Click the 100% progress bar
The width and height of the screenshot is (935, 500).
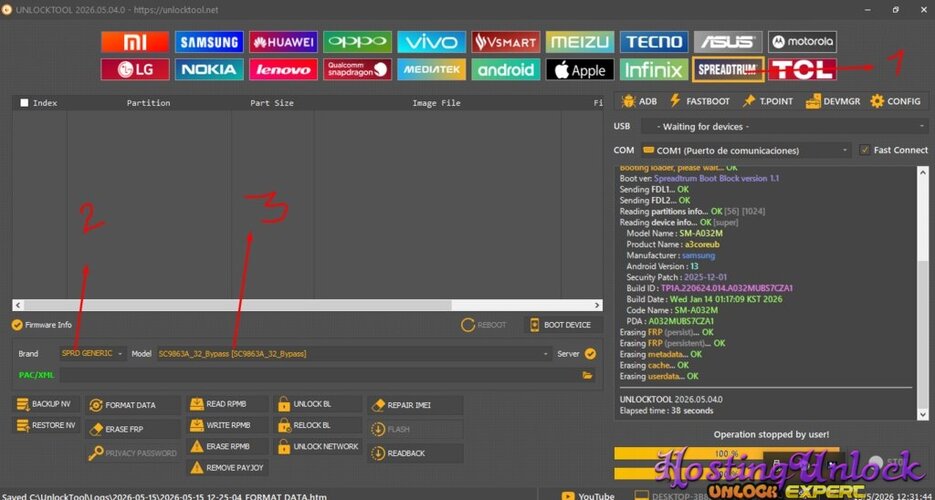point(726,454)
